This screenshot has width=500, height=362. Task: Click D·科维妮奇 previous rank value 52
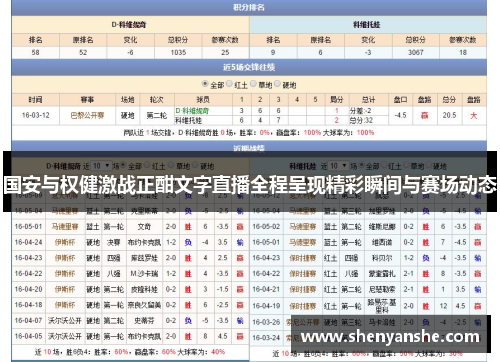[x=83, y=52]
